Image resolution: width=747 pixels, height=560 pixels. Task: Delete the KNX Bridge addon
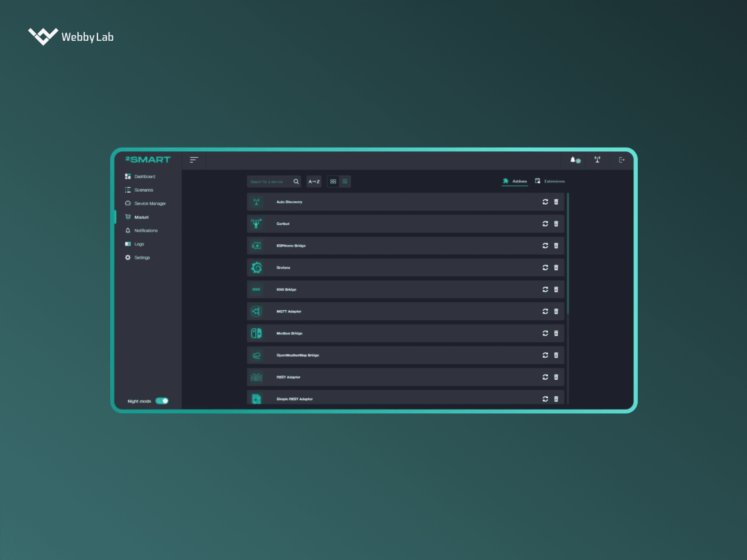tap(556, 290)
